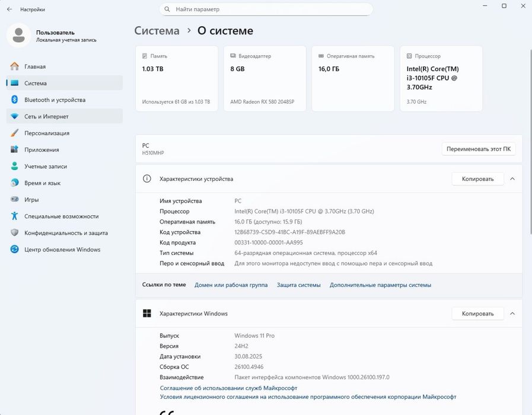Click the Windows logo beside Характеристики Windows
This screenshot has width=532, height=415.
[147, 313]
